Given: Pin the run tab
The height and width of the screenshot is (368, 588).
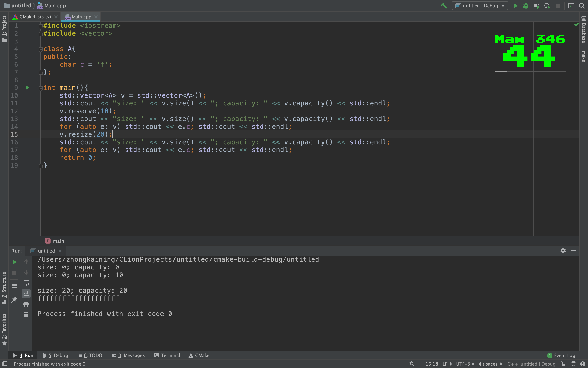Looking at the screenshot, I should tap(14, 299).
